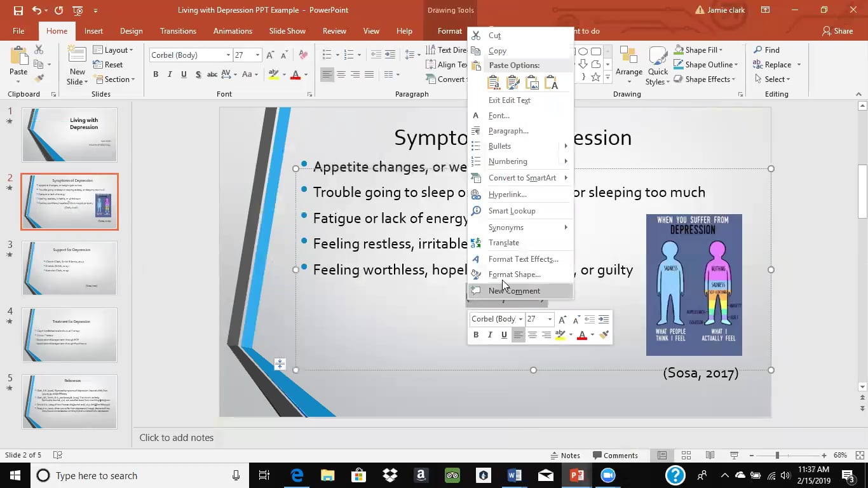Open mini toolbar font size dropdown

coord(550,319)
